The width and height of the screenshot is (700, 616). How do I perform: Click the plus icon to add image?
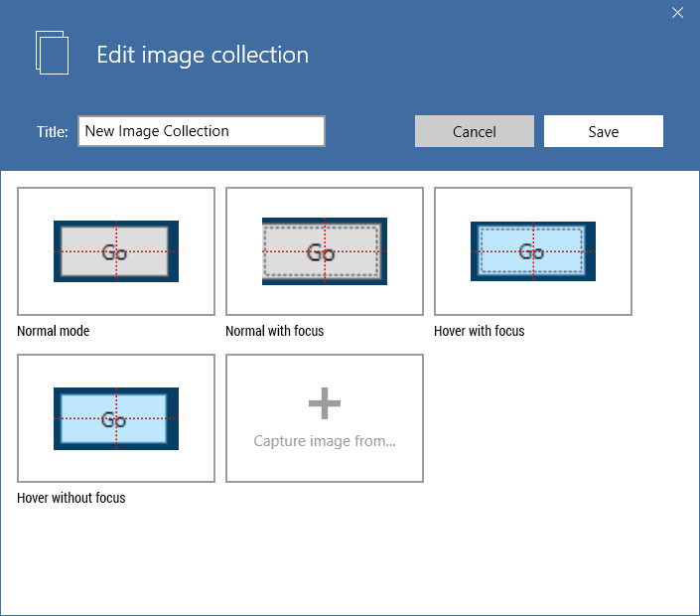(x=325, y=402)
